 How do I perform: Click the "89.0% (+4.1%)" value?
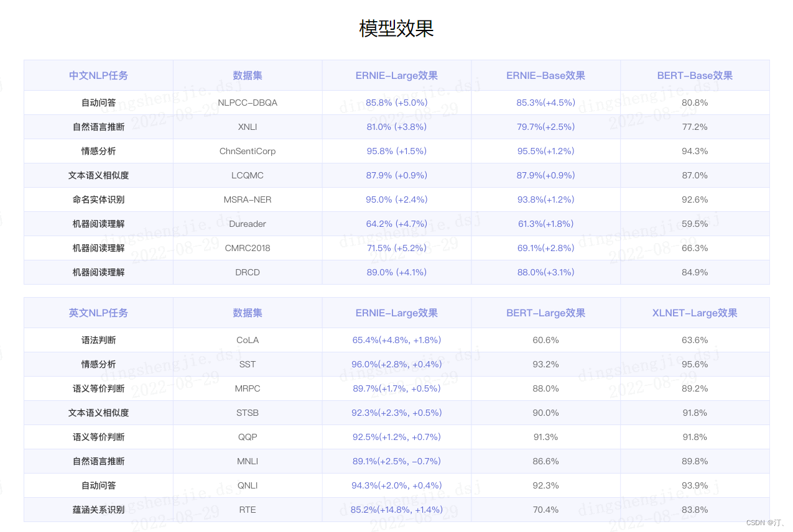(x=397, y=272)
